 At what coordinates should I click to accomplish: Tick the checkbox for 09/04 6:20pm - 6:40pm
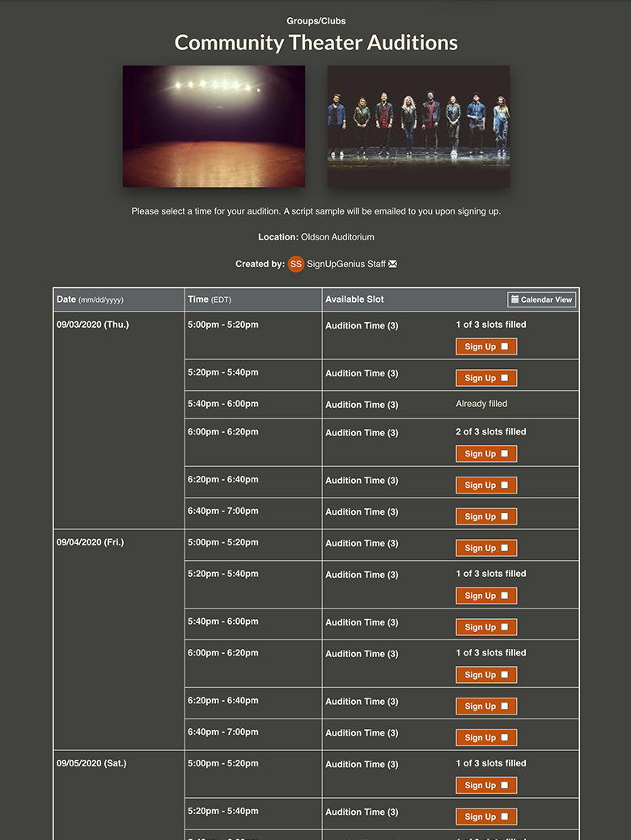[504, 706]
